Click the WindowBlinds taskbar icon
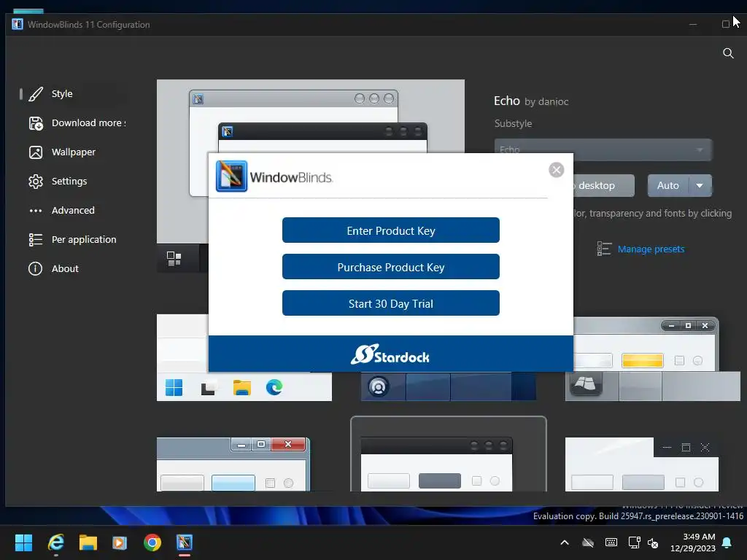 [x=185, y=542]
